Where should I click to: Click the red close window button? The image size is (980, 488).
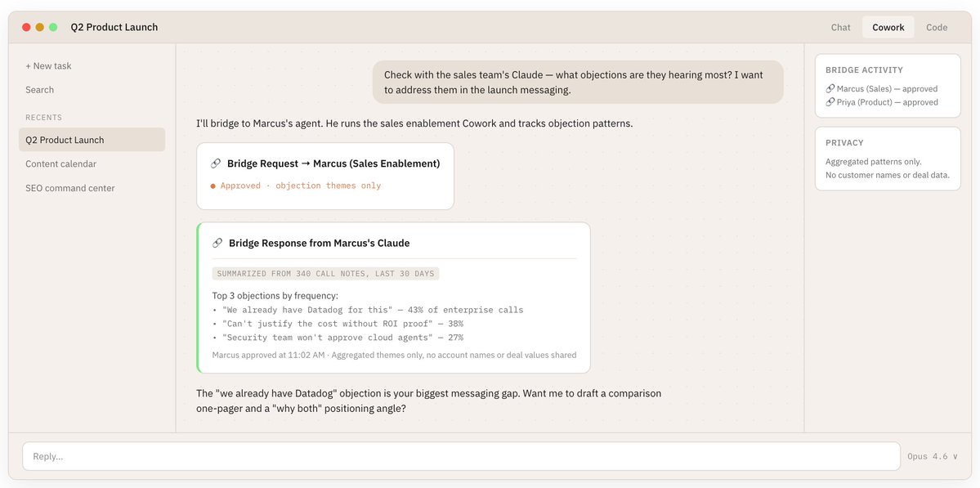pos(26,27)
